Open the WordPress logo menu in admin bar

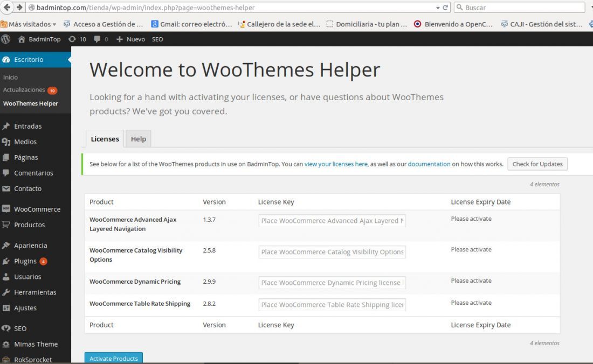click(x=6, y=39)
